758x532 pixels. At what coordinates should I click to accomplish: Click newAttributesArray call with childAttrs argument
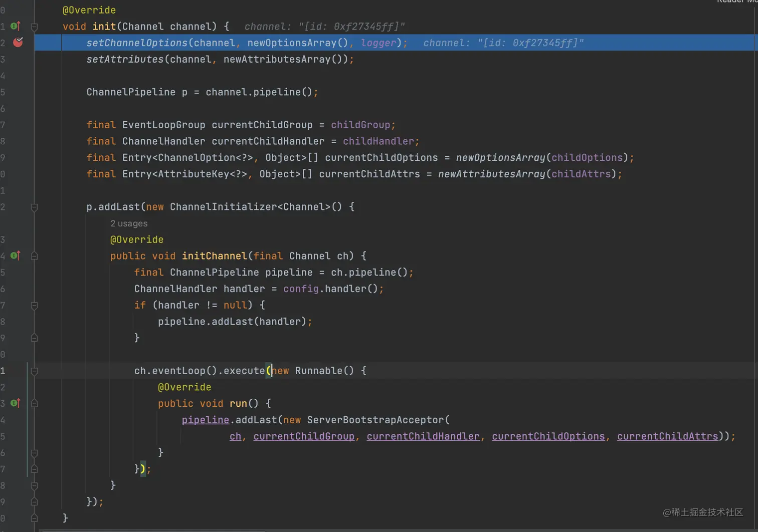(x=527, y=174)
